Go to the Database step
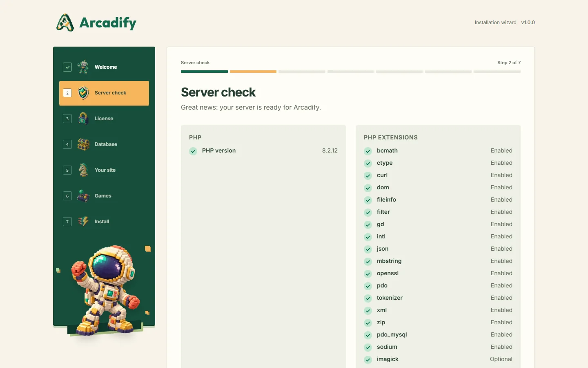Viewport: 588px width, 368px height. [x=104, y=144]
